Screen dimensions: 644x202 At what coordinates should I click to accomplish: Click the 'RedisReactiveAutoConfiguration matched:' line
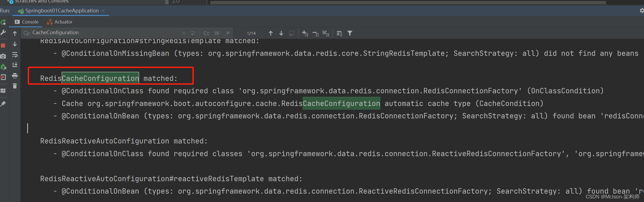[124, 141]
